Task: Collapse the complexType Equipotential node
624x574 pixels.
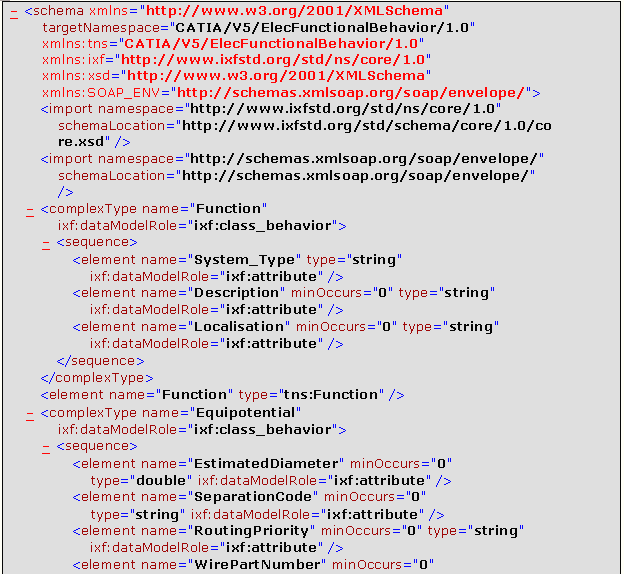Action: click(30, 416)
